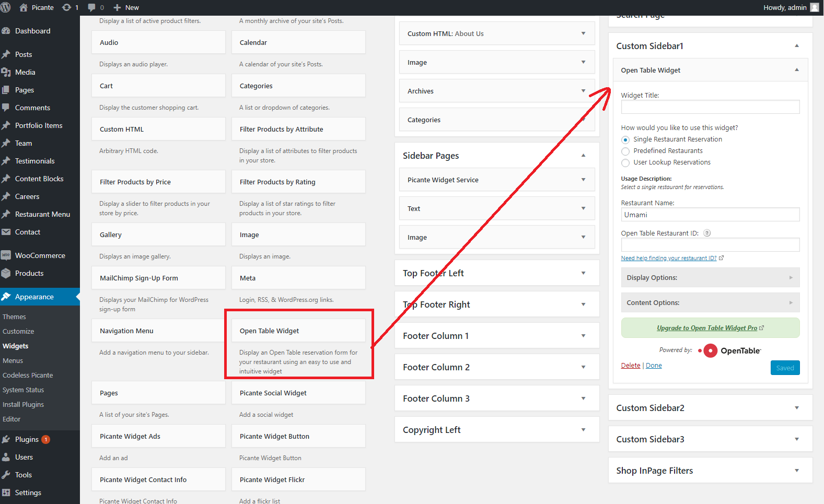Expand the Footer Column 1 area

pyautogui.click(x=583, y=336)
